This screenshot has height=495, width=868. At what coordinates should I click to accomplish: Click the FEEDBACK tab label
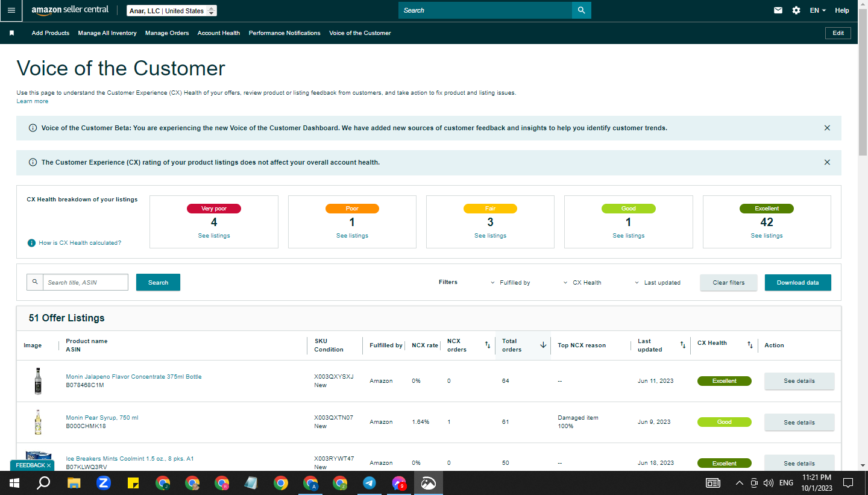30,465
